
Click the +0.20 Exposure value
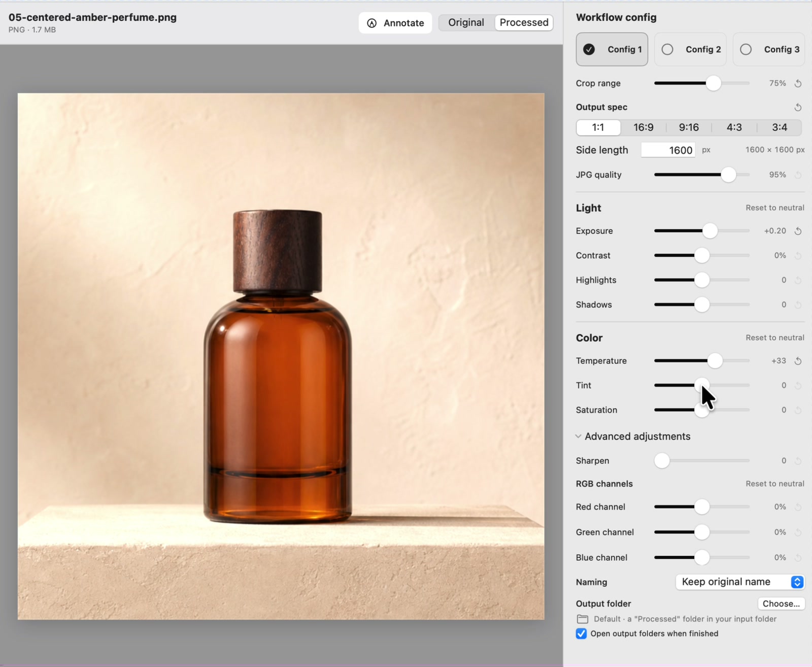(775, 231)
